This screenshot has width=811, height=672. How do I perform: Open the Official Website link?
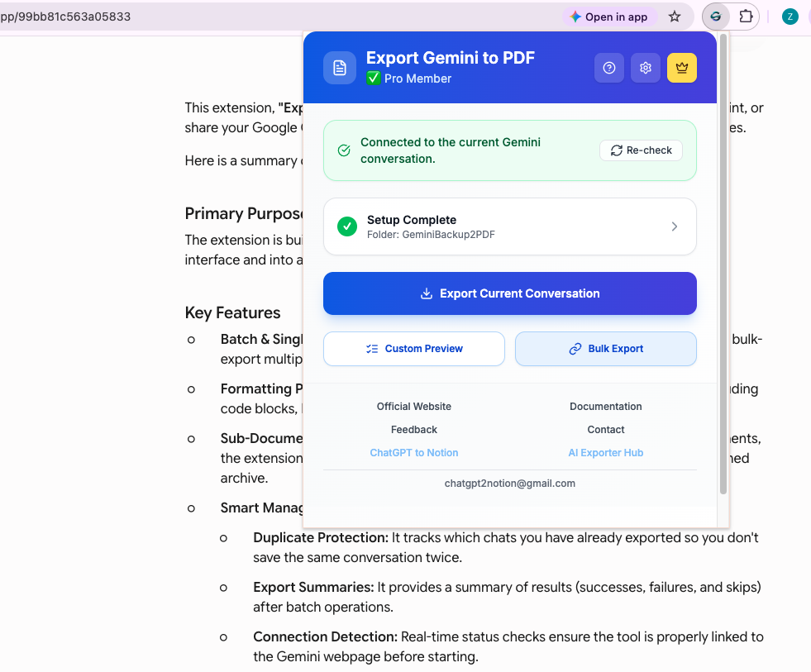(x=414, y=407)
